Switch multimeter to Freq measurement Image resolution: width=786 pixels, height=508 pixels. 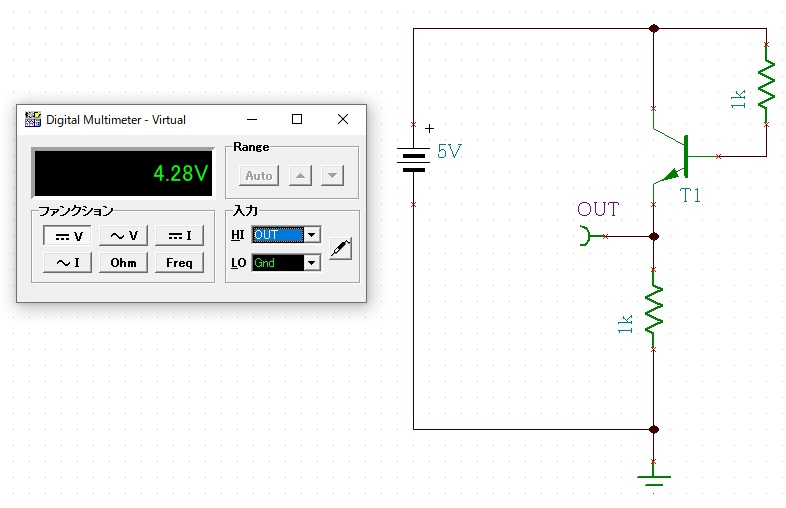click(x=179, y=263)
